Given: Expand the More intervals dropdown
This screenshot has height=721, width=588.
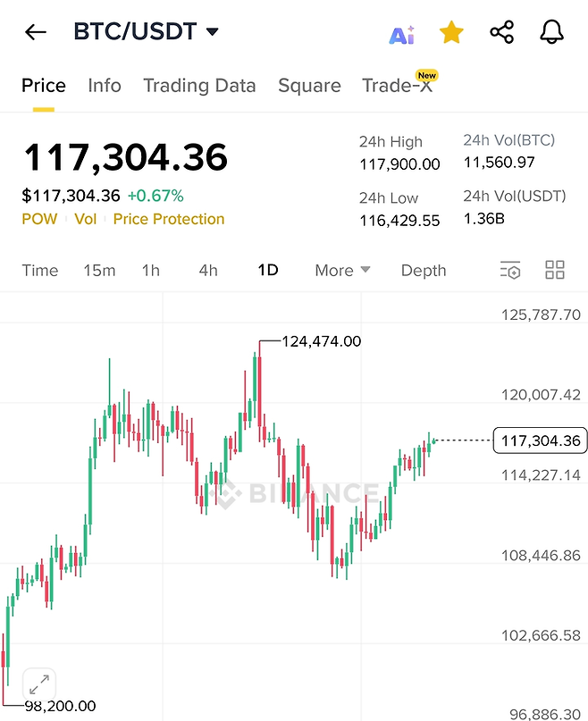Looking at the screenshot, I should pos(342,271).
